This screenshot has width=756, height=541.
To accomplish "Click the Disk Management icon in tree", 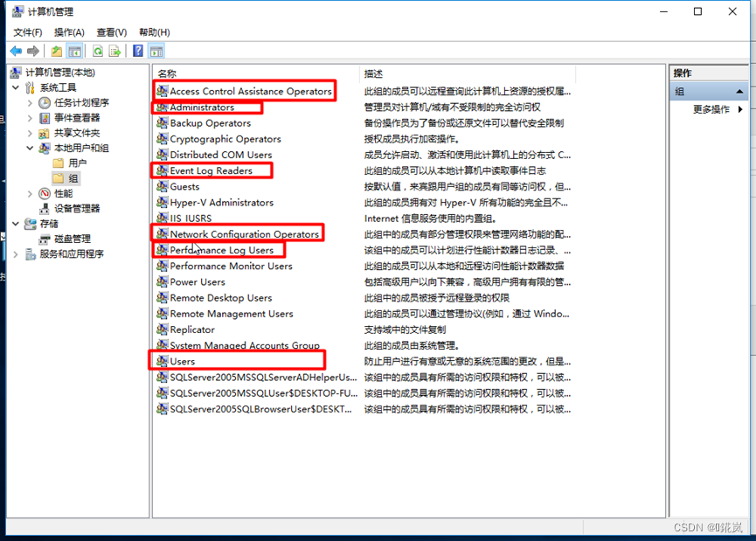I will coord(45,239).
